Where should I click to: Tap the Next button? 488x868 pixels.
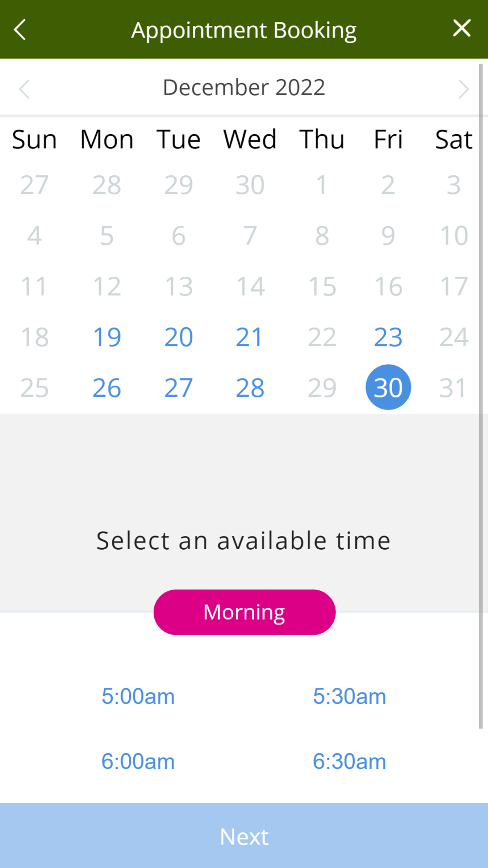point(244,836)
